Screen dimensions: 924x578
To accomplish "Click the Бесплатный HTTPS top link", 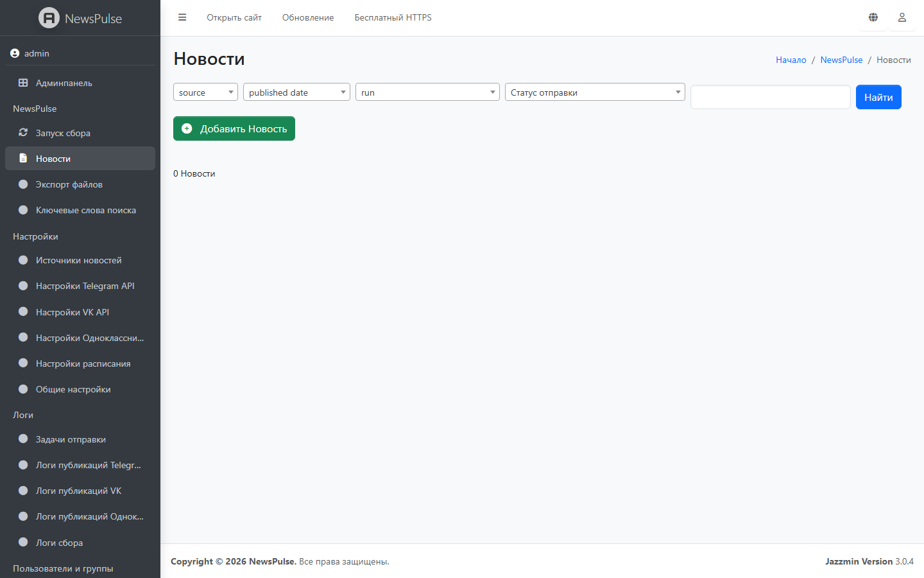I will pyautogui.click(x=393, y=17).
